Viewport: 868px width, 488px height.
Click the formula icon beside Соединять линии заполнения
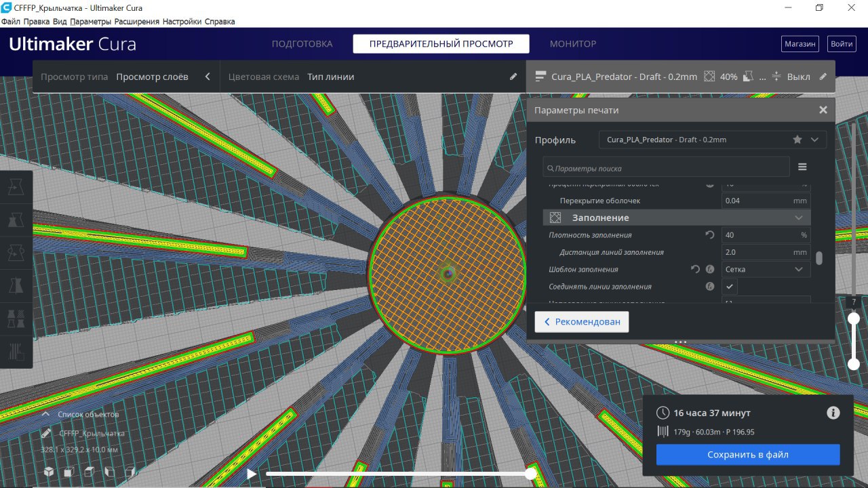710,287
